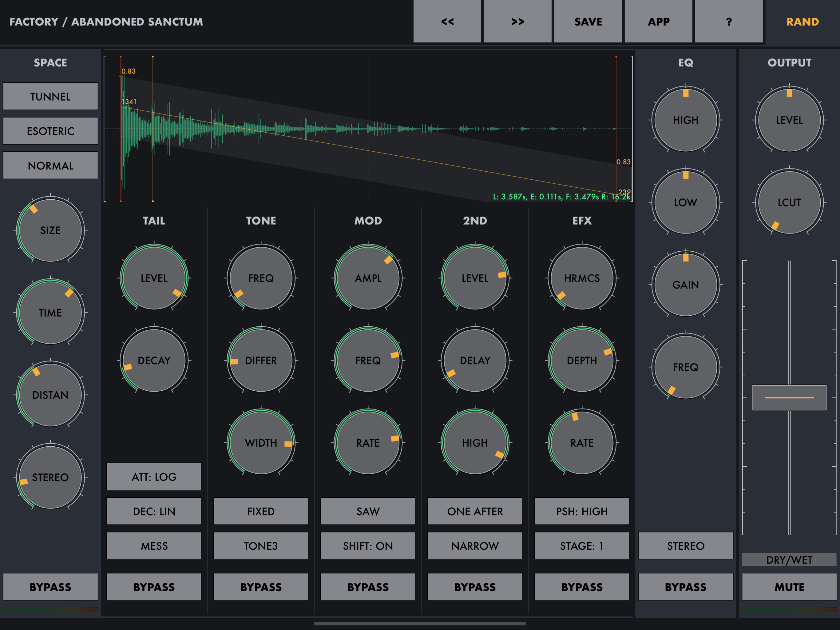The height and width of the screenshot is (630, 840).
Task: Cycle the ATT: LOG attack mode selector
Action: point(154,476)
